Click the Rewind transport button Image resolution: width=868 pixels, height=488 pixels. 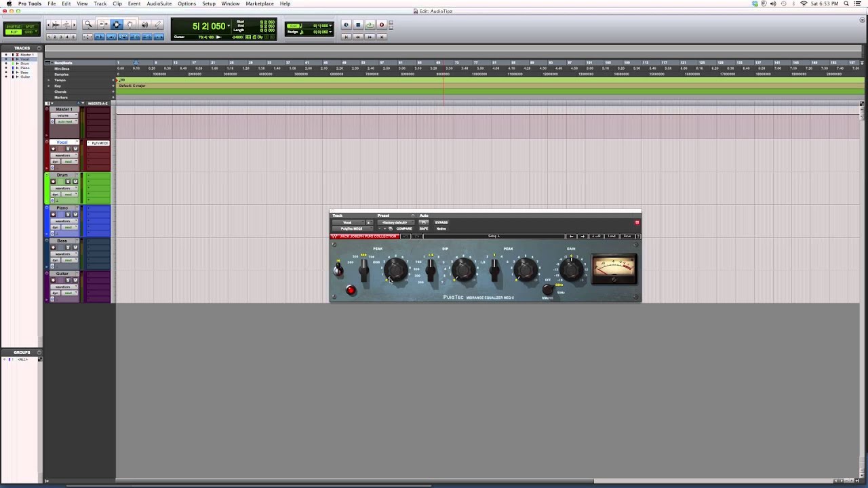[358, 37]
